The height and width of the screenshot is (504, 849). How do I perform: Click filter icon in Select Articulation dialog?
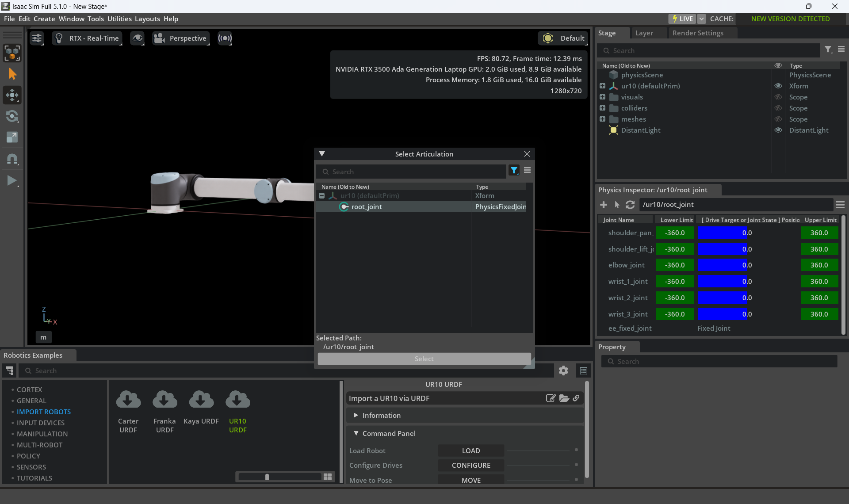click(x=514, y=171)
